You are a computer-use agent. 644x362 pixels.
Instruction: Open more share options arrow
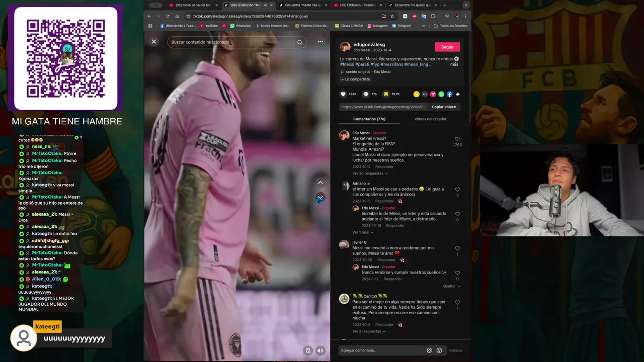[x=458, y=94]
